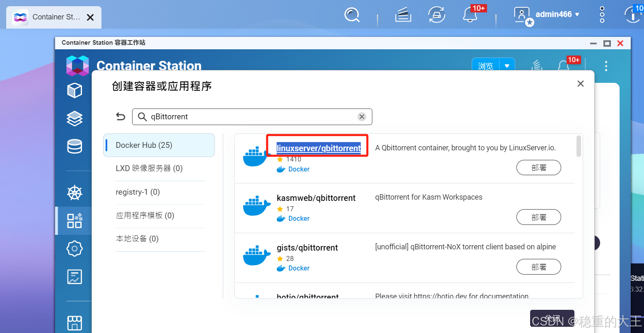Close the 创建容器或应用程序 dialog with X
Screen dimensions: 644x333
point(581,84)
